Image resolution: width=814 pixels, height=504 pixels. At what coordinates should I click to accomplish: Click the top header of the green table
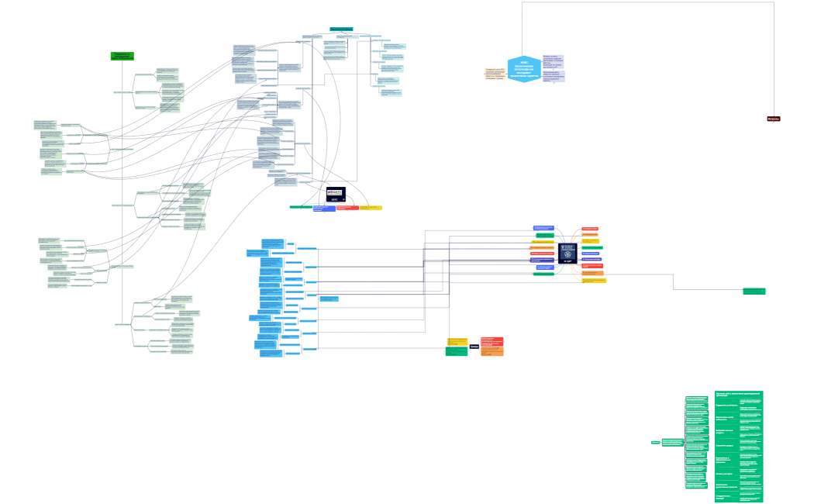[738, 395]
